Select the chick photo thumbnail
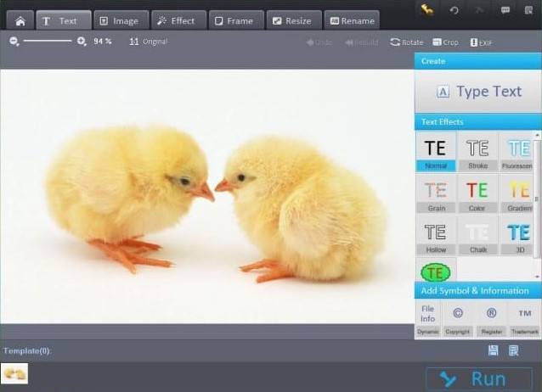 pyautogui.click(x=14, y=373)
